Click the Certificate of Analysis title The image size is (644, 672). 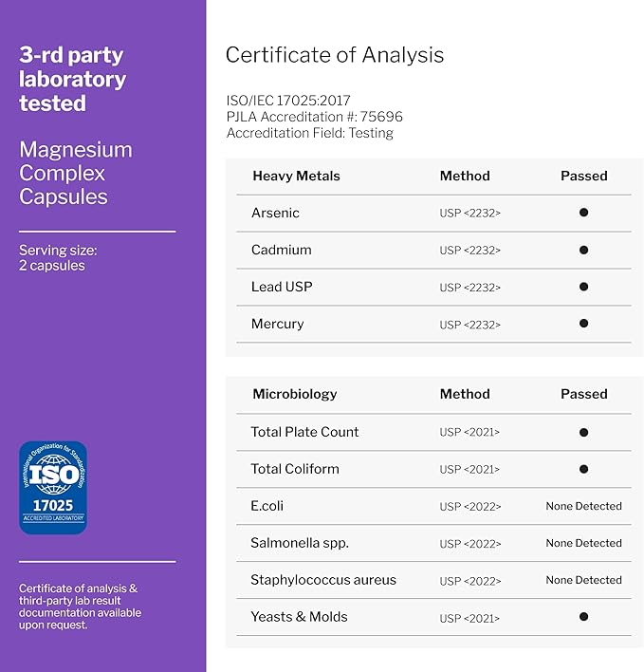tap(335, 55)
